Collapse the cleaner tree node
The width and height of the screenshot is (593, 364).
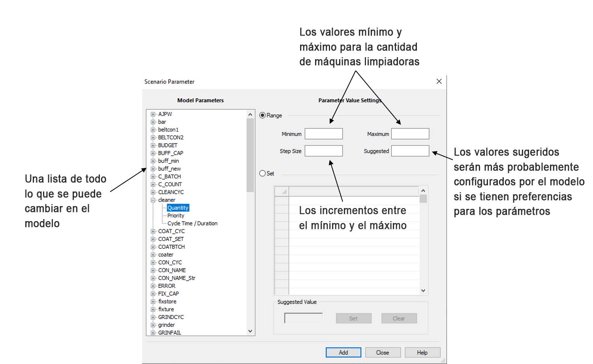153,200
